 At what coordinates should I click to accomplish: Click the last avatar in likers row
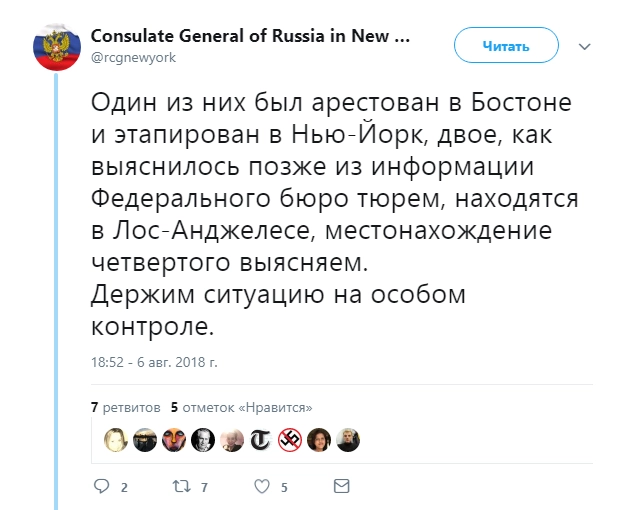point(348,439)
